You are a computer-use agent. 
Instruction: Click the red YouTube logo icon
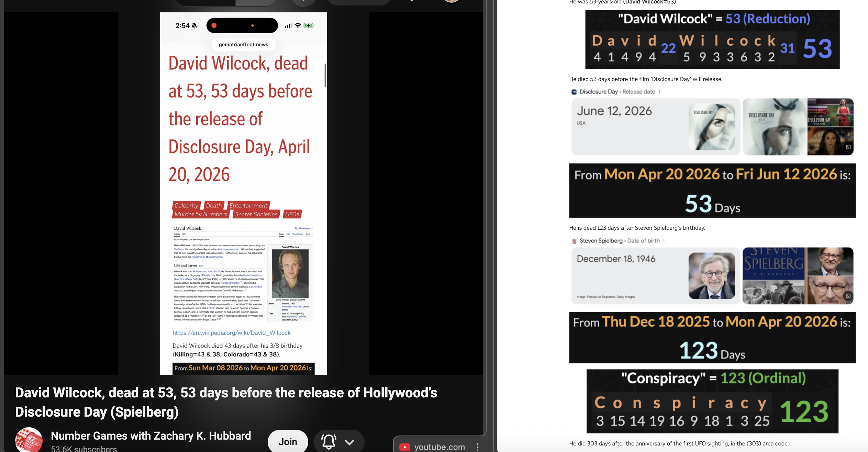click(x=404, y=447)
